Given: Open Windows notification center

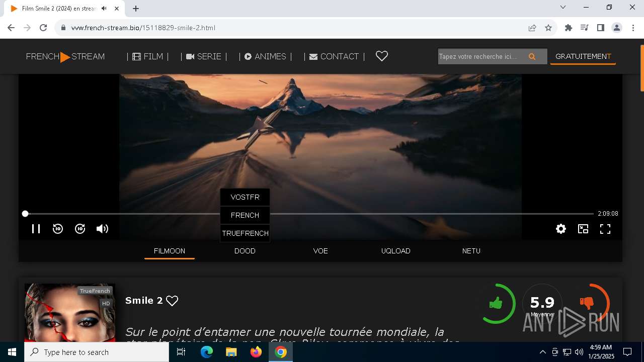Looking at the screenshot, I should point(627,352).
